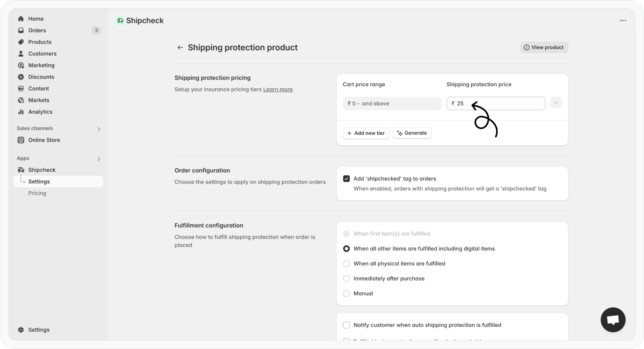Click the Orders count badge 3
The height and width of the screenshot is (349, 644).
click(96, 30)
